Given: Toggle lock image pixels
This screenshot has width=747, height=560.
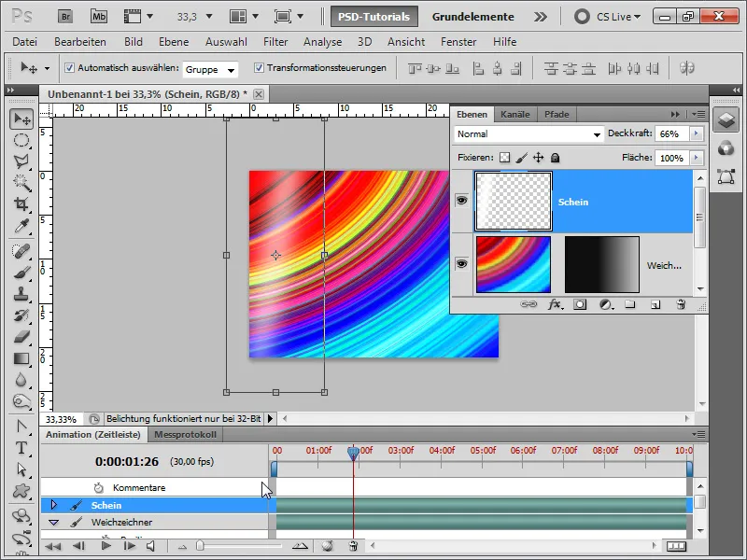Looking at the screenshot, I should click(x=522, y=158).
